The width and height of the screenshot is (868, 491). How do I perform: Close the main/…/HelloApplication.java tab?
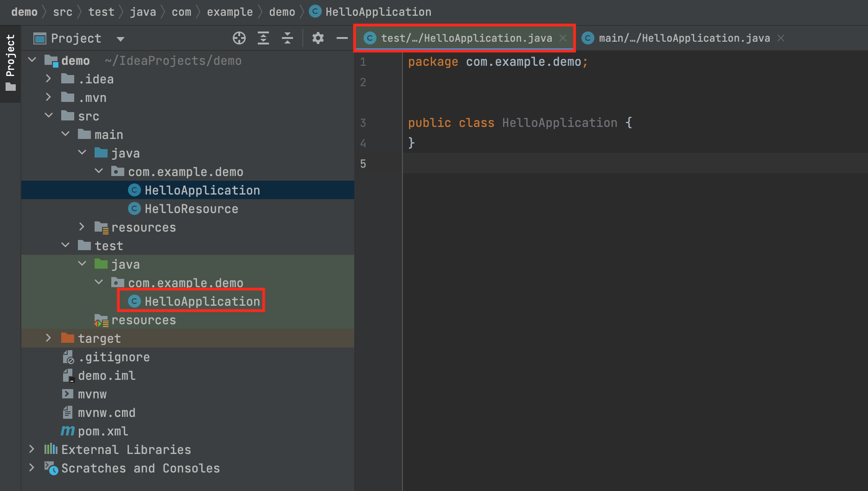tap(781, 38)
